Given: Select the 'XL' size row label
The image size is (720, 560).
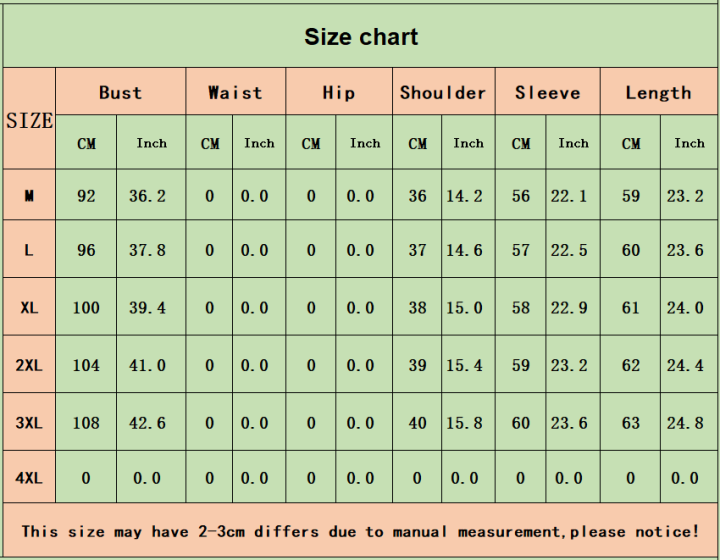Looking at the screenshot, I should click(x=29, y=308).
